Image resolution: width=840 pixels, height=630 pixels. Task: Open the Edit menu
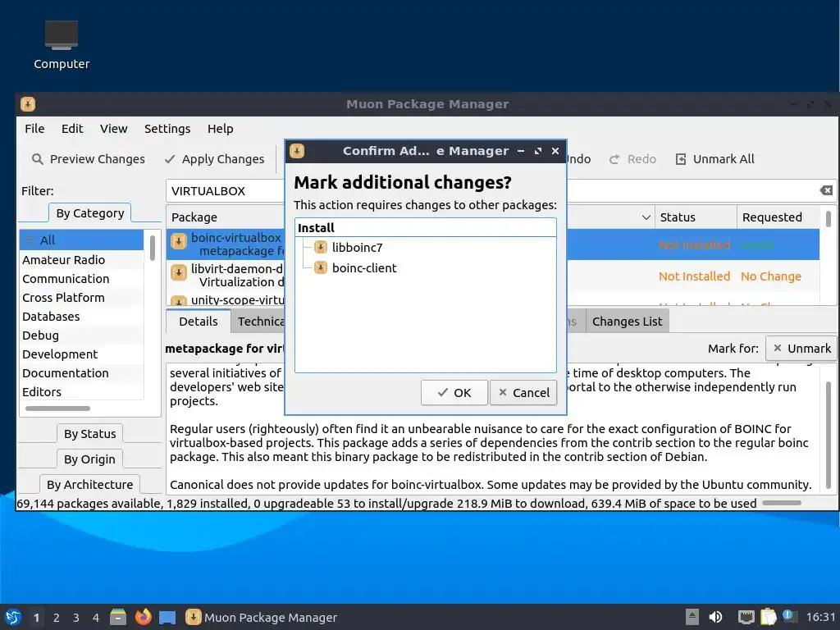(72, 129)
